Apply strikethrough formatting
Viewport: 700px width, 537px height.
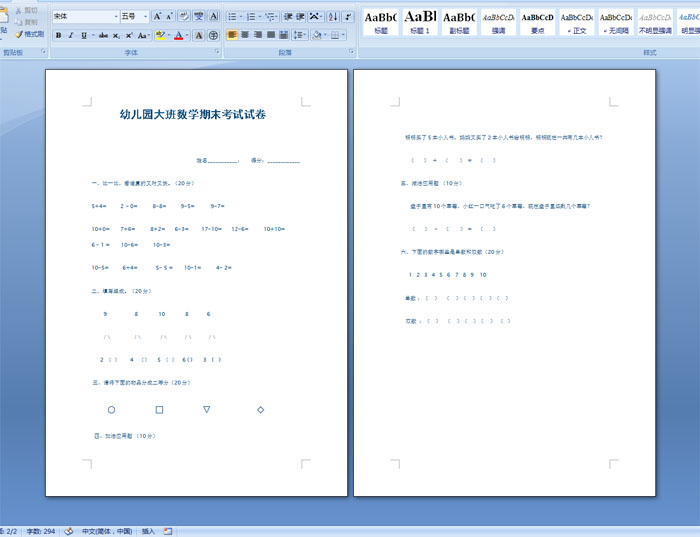pyautogui.click(x=103, y=35)
